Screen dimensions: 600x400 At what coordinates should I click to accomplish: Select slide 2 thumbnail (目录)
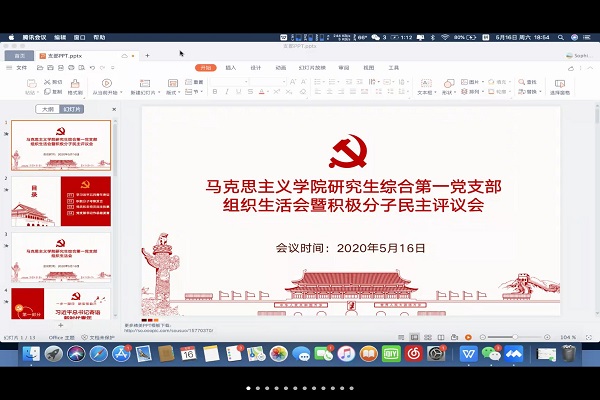(x=61, y=201)
